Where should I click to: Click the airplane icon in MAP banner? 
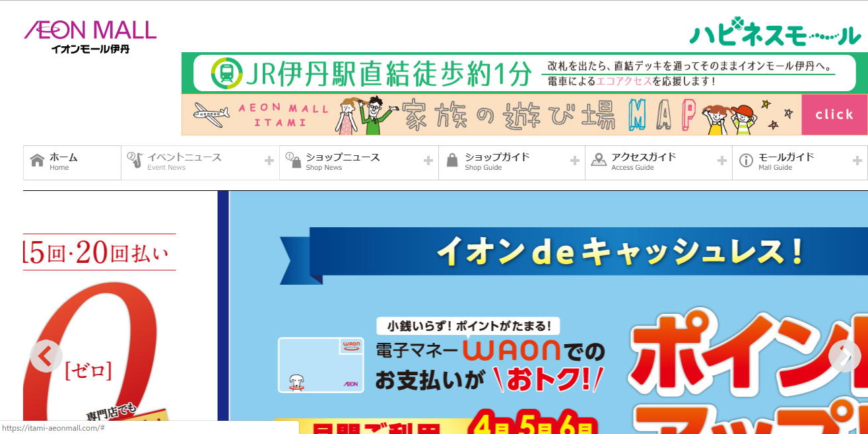click(x=211, y=115)
